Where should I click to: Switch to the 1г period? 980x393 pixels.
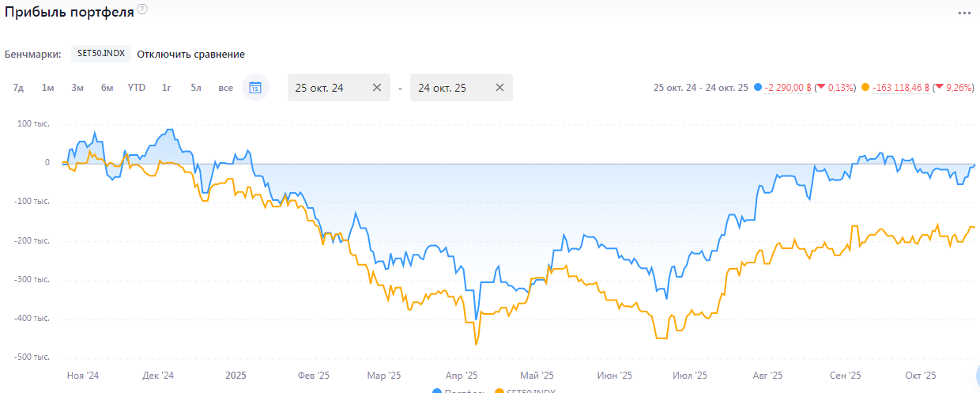tap(166, 88)
